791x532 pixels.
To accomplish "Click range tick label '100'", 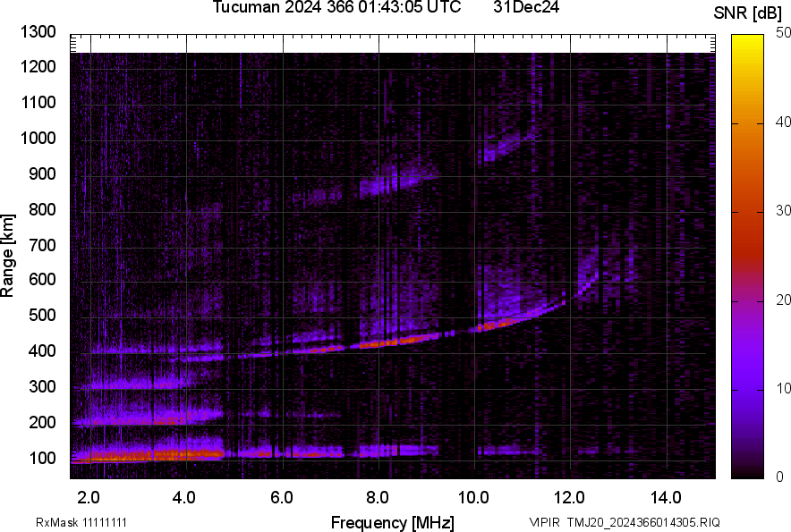I will 42,458.
